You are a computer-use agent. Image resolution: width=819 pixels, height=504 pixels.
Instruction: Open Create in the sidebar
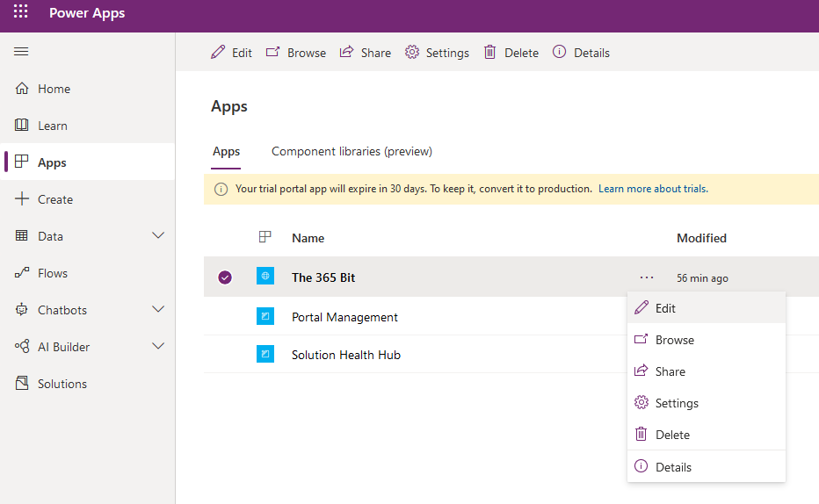(x=87, y=199)
